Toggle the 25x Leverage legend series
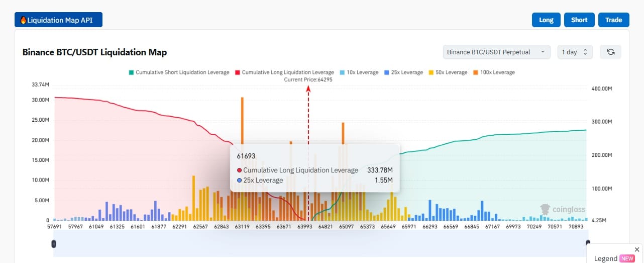644x263 pixels. tap(403, 72)
